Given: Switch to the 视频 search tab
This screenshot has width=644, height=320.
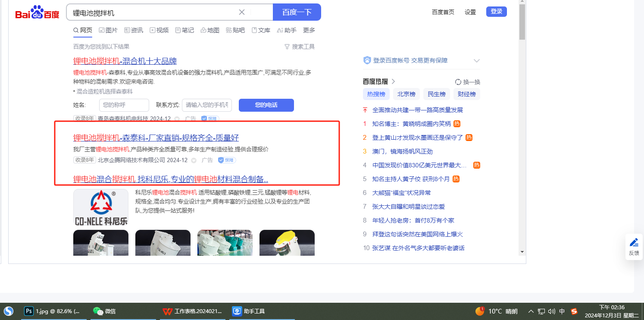Looking at the screenshot, I should click(159, 30).
